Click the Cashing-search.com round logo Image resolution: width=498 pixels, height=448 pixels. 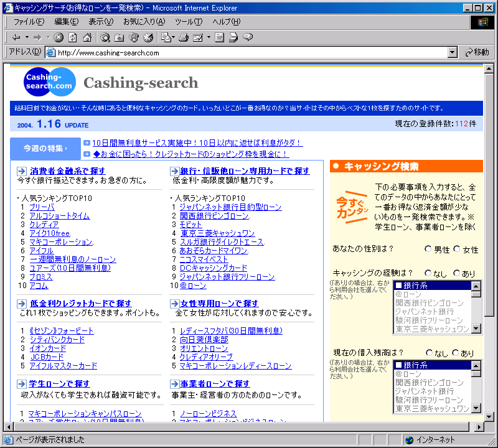pos(50,82)
